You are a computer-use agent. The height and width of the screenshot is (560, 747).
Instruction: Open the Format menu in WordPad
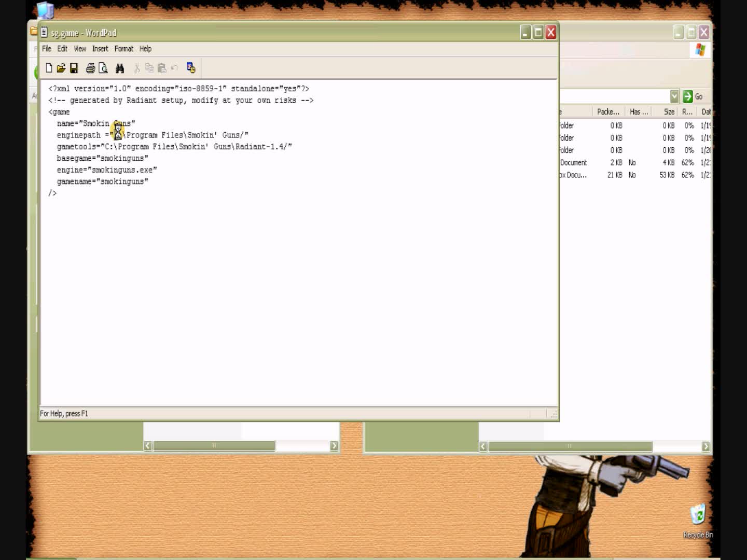coord(124,48)
